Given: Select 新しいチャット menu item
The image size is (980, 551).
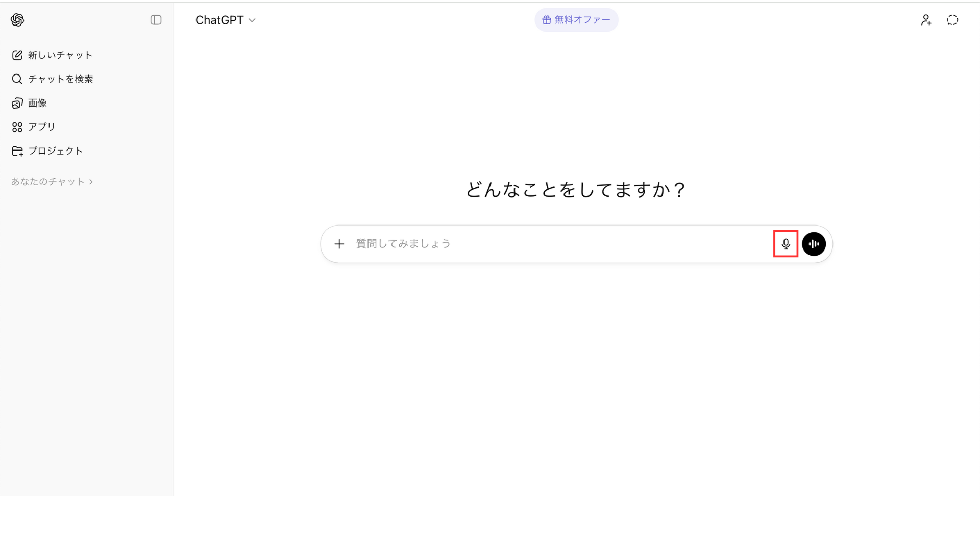Looking at the screenshot, I should pos(60,55).
